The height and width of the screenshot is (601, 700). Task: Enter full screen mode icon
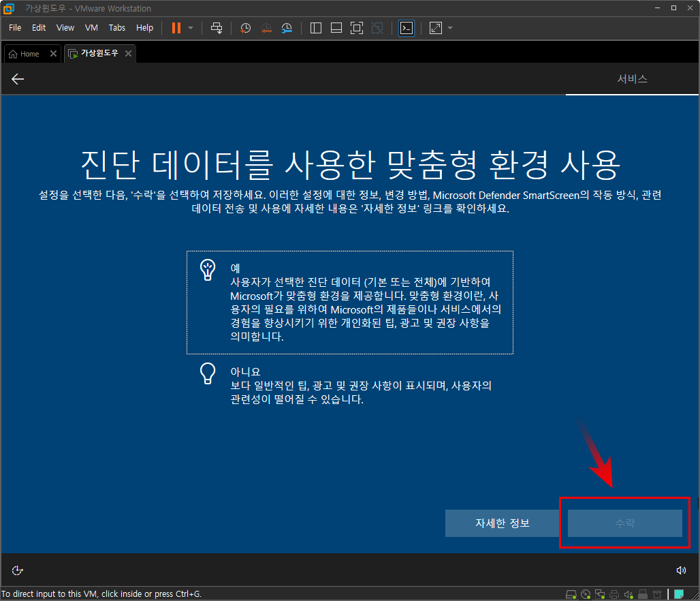coord(357,28)
